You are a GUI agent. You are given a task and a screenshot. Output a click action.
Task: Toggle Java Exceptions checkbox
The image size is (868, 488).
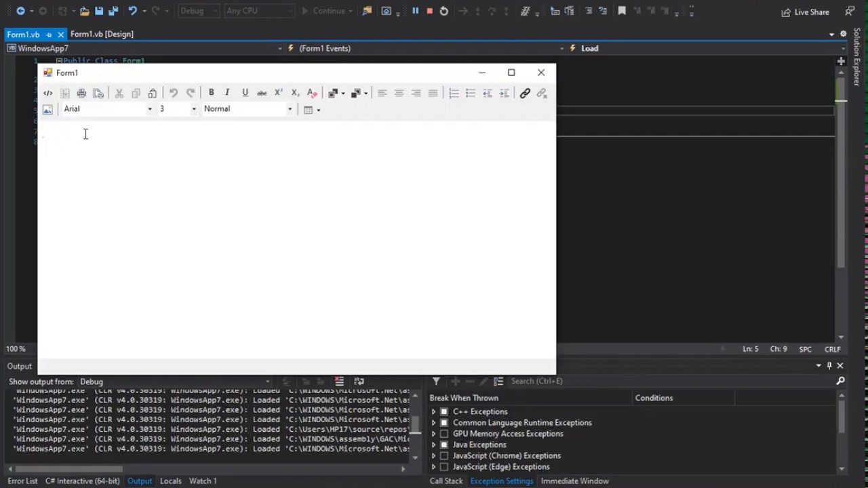click(444, 445)
